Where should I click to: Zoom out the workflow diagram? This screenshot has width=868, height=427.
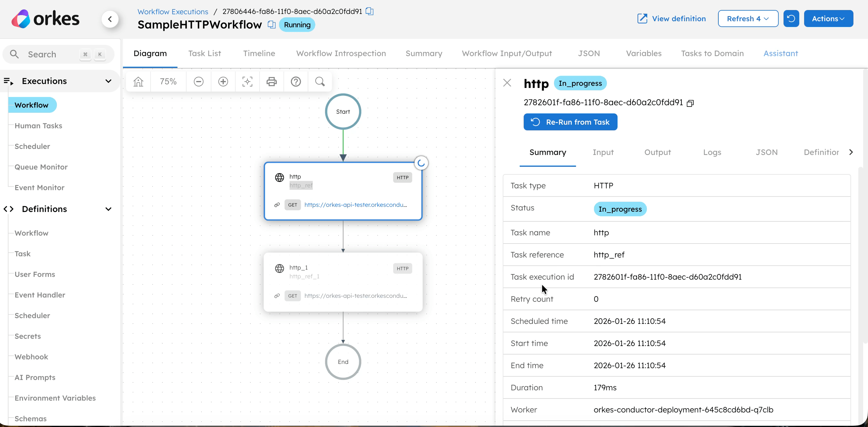tap(198, 81)
